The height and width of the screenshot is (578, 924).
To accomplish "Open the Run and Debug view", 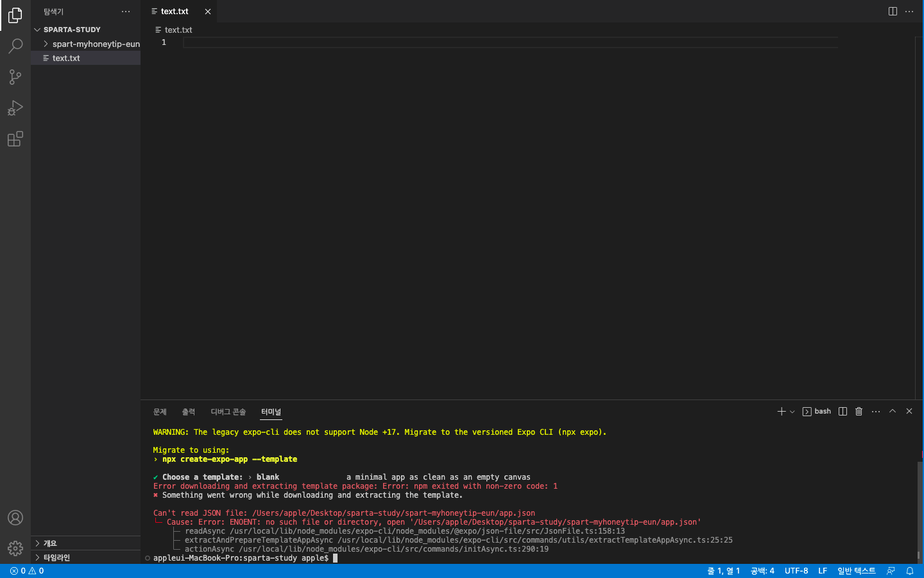I will [15, 108].
